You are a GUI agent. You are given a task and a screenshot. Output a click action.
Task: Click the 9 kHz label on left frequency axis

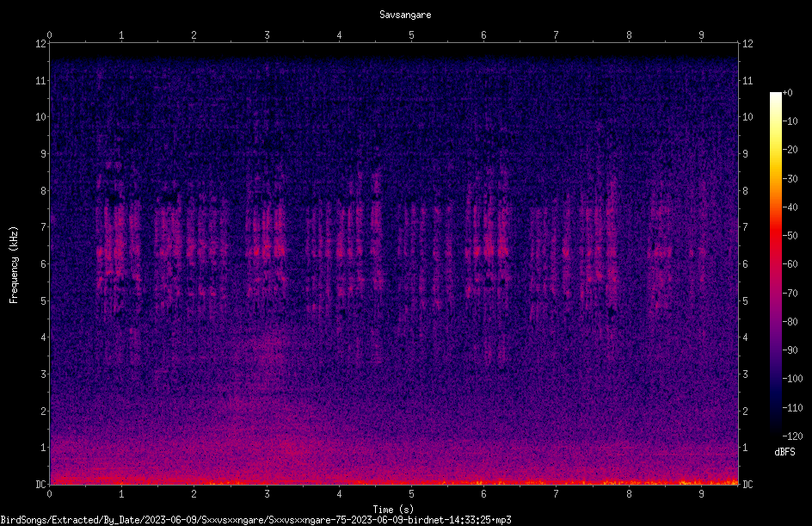coord(44,154)
